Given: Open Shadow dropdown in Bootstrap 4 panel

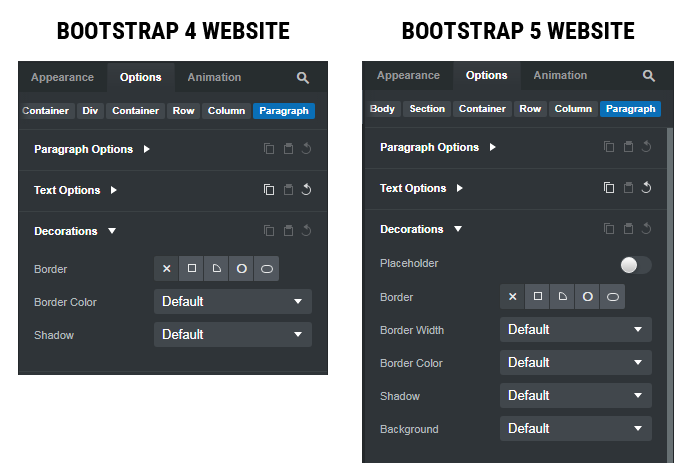Looking at the screenshot, I should [233, 334].
